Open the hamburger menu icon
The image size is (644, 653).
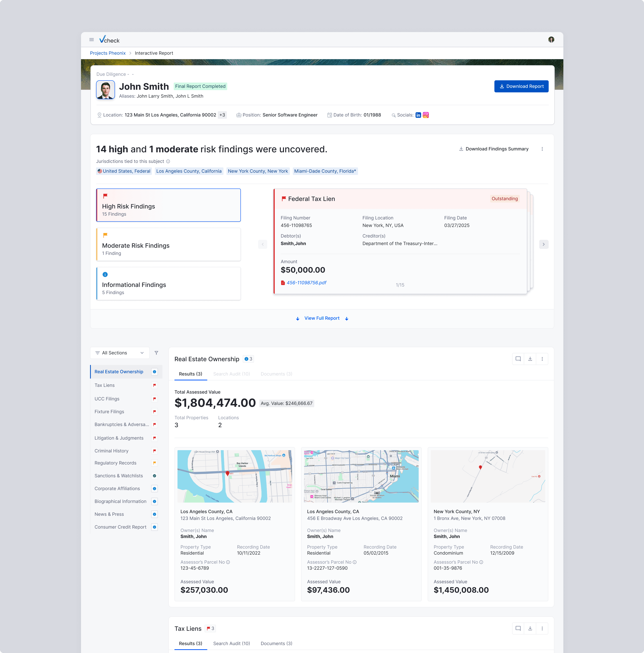(91, 40)
